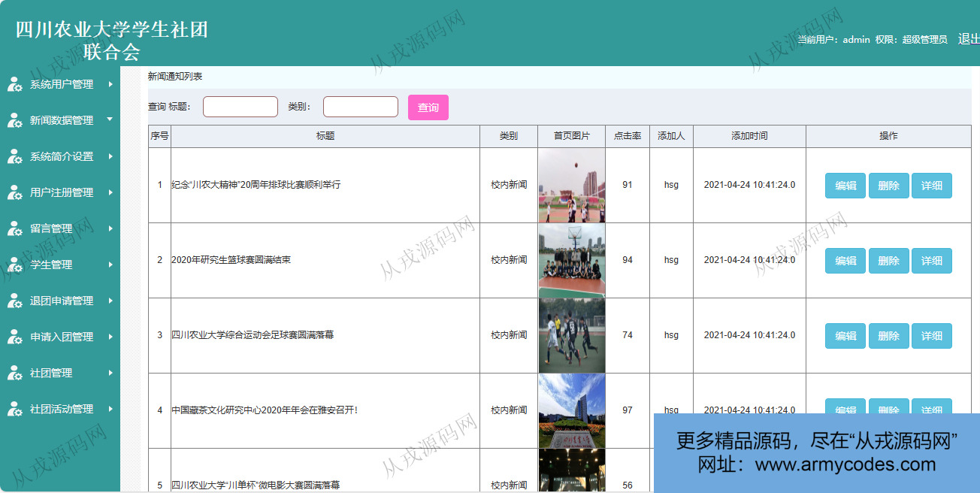
Task: Open 详细 for the 足球赛圆满落幕 row
Action: pos(932,336)
